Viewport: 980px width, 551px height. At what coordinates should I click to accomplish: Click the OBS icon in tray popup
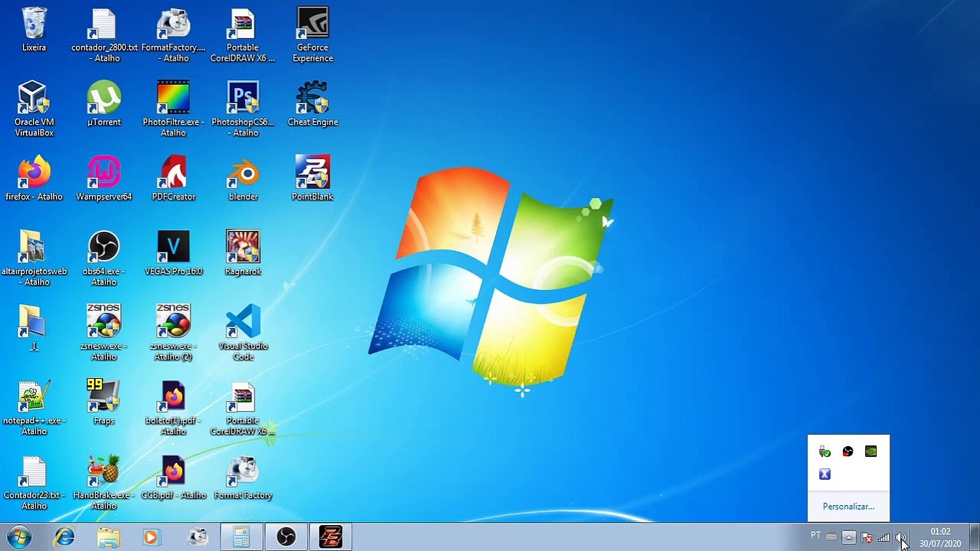(848, 452)
